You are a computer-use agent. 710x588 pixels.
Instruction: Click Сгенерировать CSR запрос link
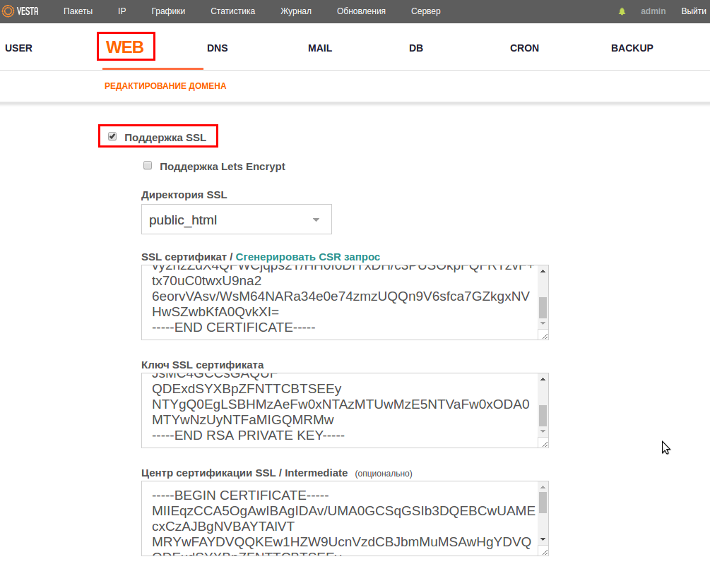coord(307,257)
